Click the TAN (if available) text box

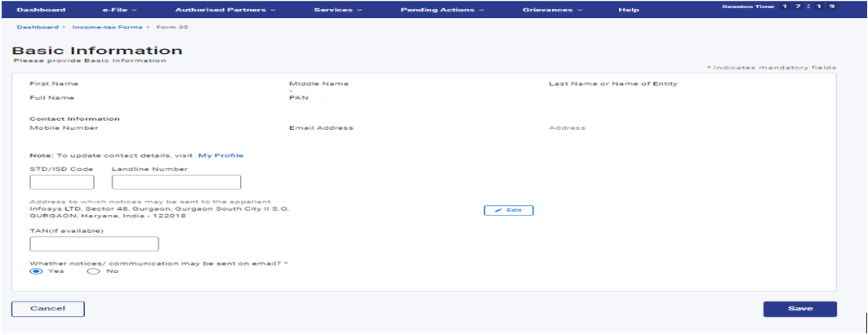(x=94, y=243)
